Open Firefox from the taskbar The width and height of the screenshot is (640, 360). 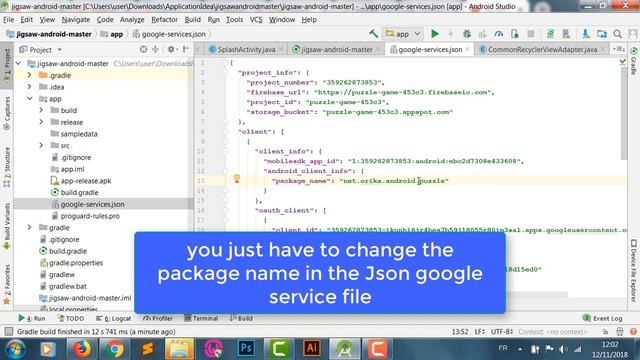[x=82, y=349]
